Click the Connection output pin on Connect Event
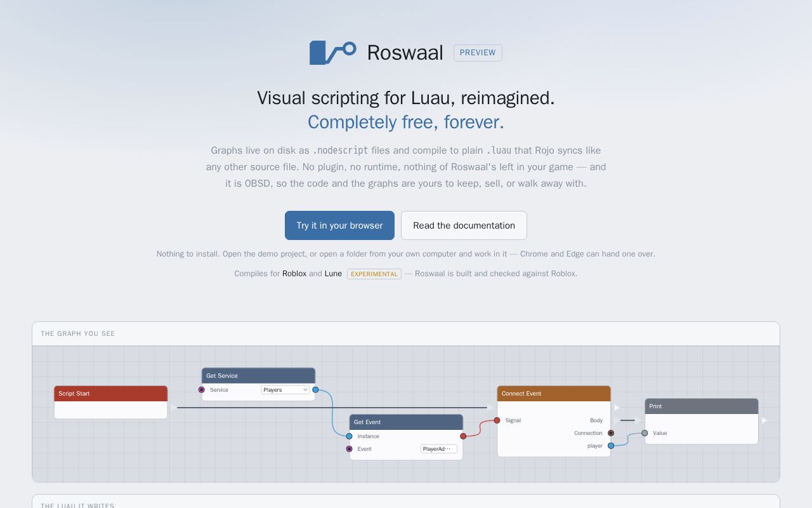The height and width of the screenshot is (508, 812). point(611,433)
